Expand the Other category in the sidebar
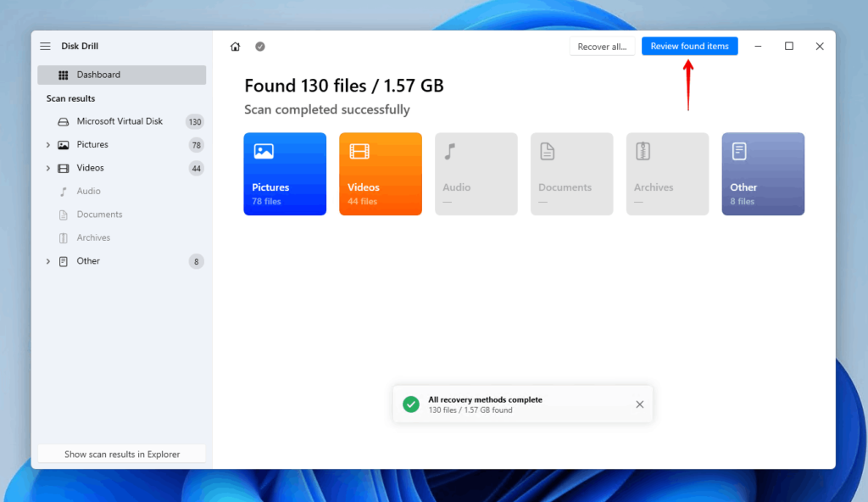Viewport: 868px width, 502px height. point(47,261)
